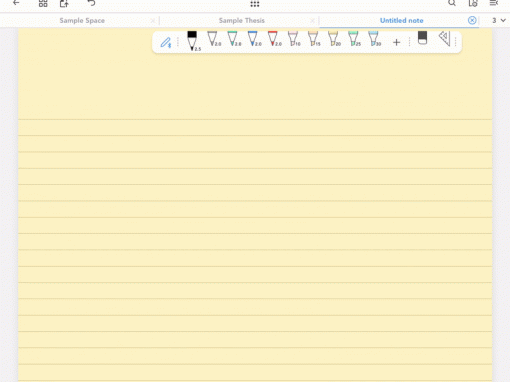This screenshot has width=510, height=382.
Task: Select the green 25 highlighter
Action: [354, 39]
